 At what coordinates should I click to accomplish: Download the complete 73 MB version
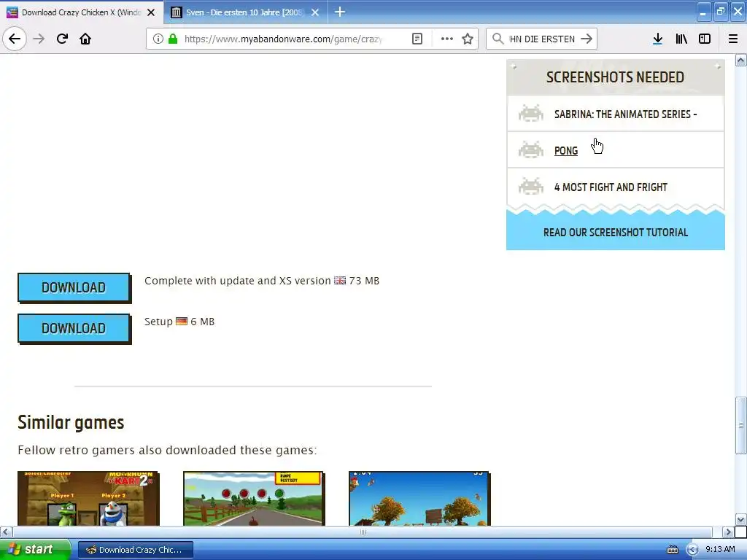click(74, 287)
